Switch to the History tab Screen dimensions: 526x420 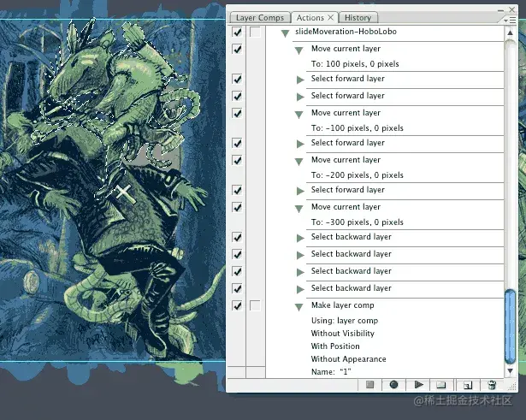point(358,18)
